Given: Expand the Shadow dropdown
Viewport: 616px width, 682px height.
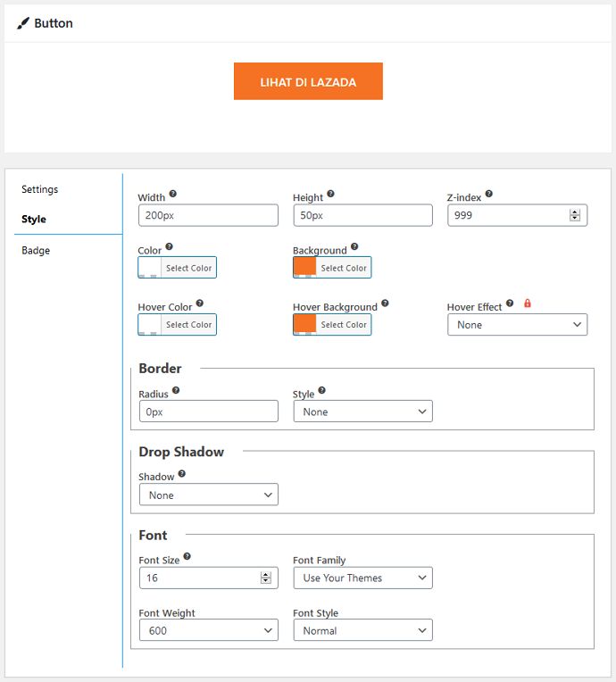Looking at the screenshot, I should 208,495.
